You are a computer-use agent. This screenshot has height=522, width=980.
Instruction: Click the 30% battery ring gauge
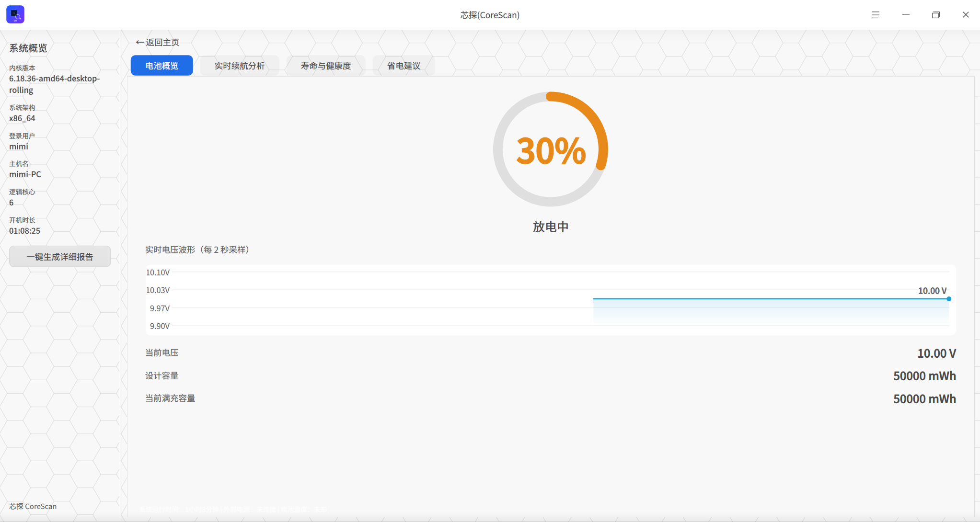[551, 149]
